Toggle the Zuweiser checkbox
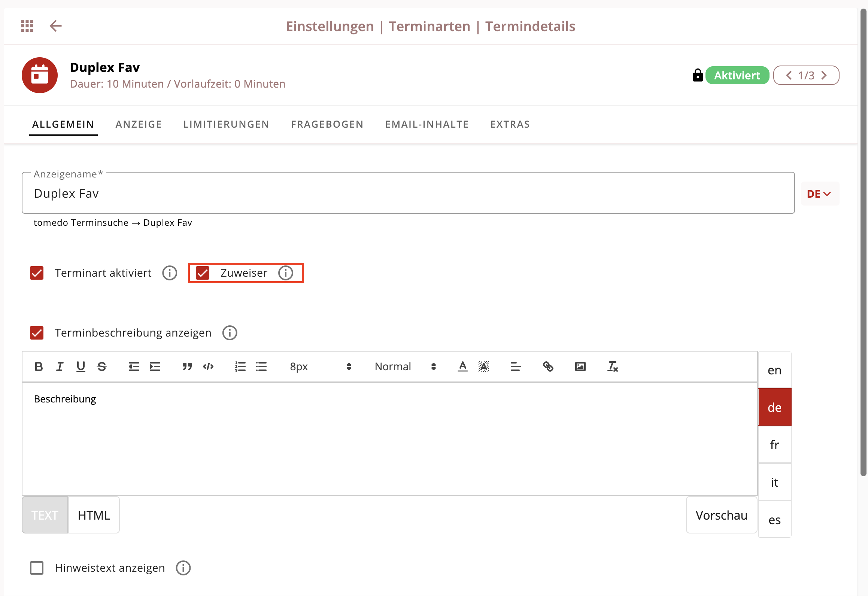Viewport: 868px width, 596px height. [203, 273]
